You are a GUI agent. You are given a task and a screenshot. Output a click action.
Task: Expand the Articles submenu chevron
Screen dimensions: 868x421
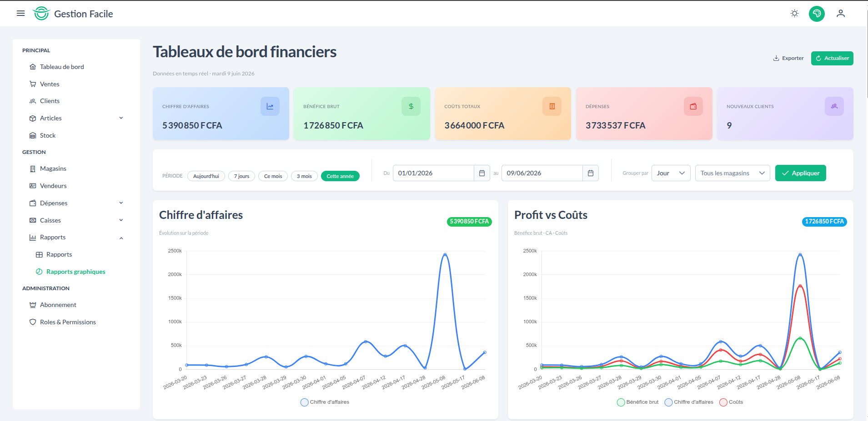[x=121, y=118]
